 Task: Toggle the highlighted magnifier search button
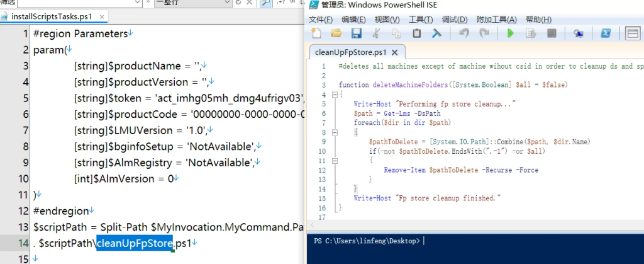pos(266,3)
